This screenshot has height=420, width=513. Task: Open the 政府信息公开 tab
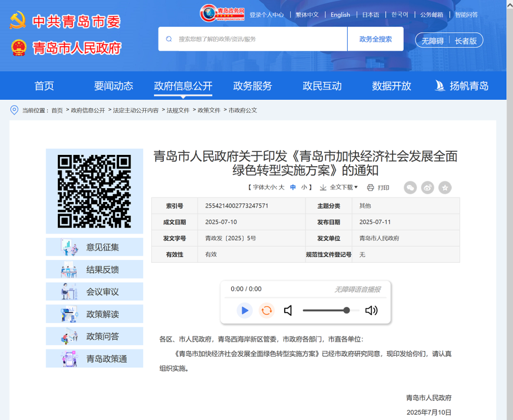183,86
